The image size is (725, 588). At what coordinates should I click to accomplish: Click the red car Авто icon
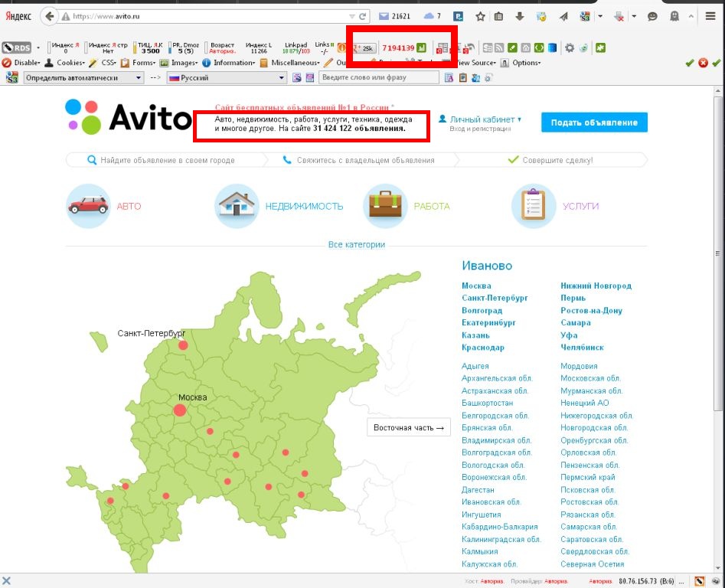point(89,206)
